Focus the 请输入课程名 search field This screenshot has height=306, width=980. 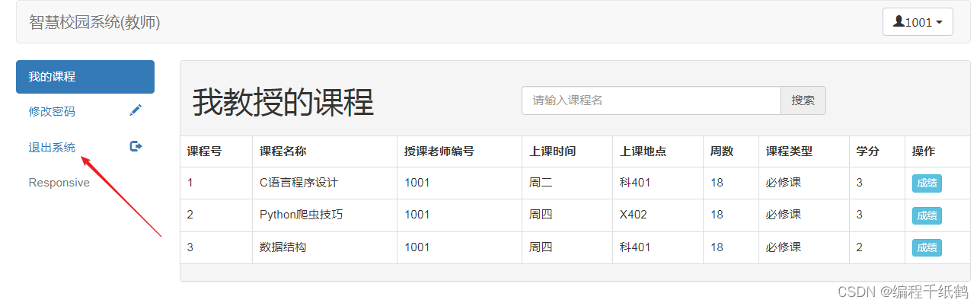pyautogui.click(x=651, y=100)
